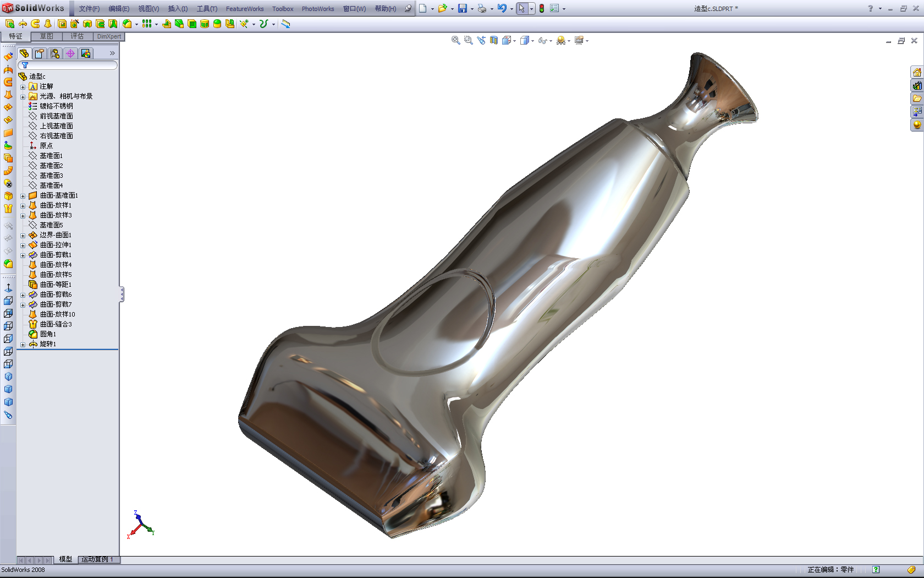924x578 pixels.
Task: Click the Apply Scene icon
Action: tap(561, 40)
